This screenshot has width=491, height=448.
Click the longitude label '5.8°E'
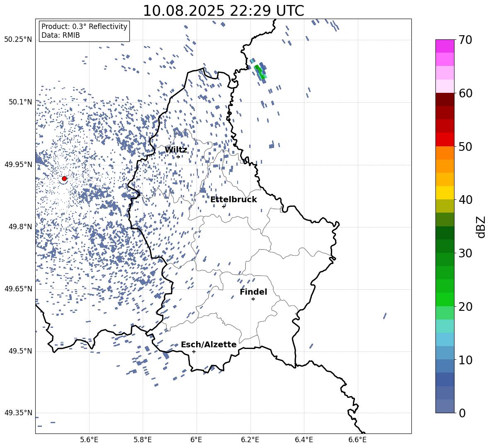point(143,440)
